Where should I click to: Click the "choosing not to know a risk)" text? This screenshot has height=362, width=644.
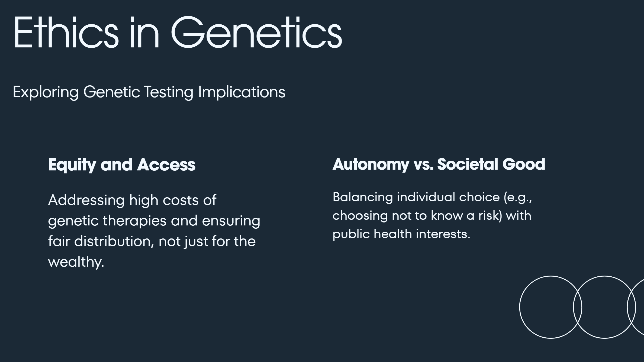tap(417, 215)
